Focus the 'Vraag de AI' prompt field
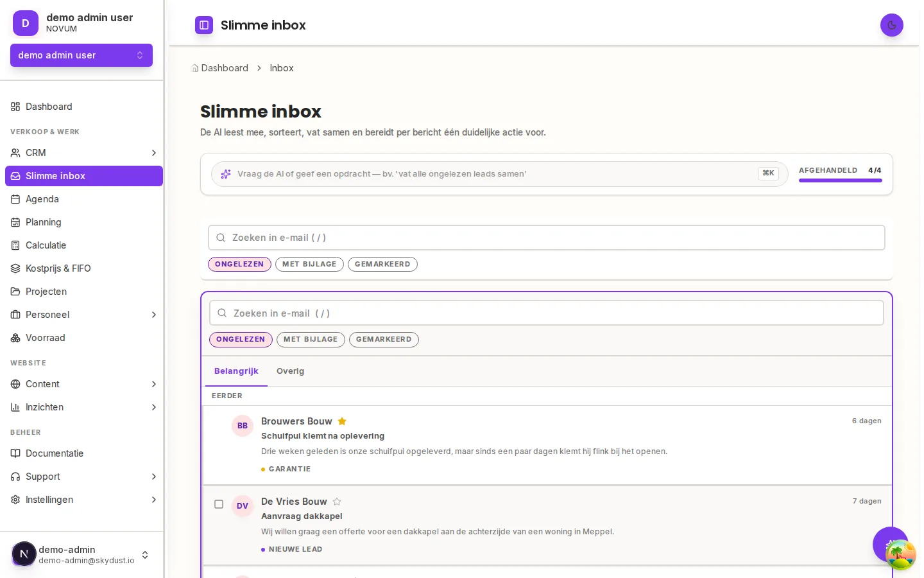This screenshot has width=924, height=578. coord(499,174)
